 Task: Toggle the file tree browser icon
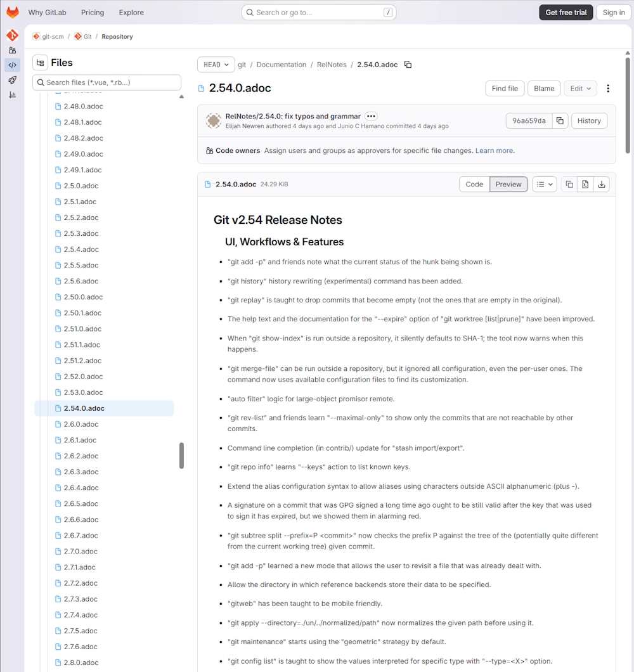(41, 63)
